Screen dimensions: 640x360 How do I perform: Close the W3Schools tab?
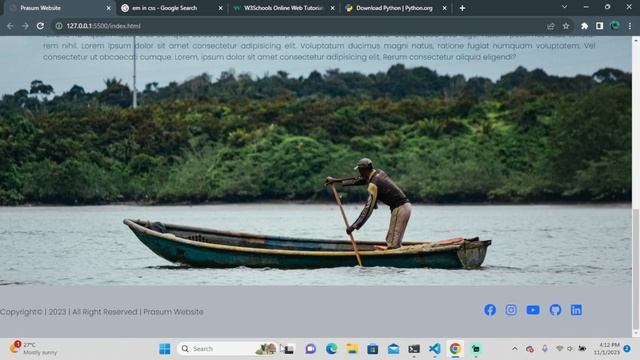click(333, 8)
